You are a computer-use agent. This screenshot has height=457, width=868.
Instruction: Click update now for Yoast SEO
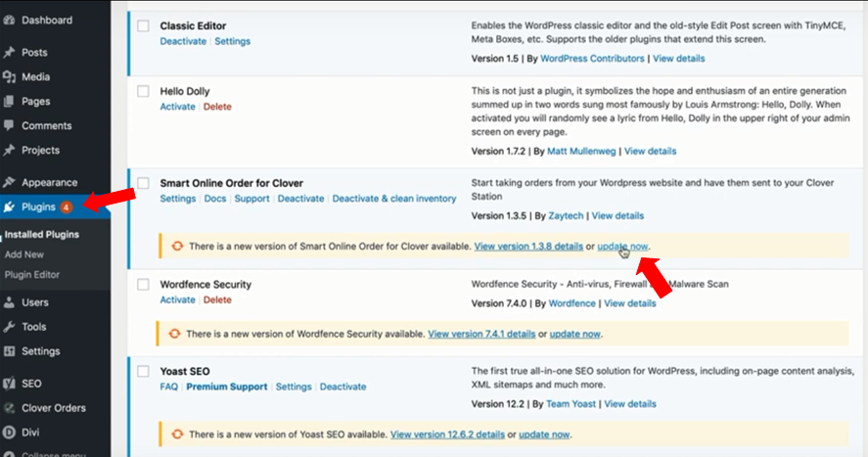click(544, 434)
